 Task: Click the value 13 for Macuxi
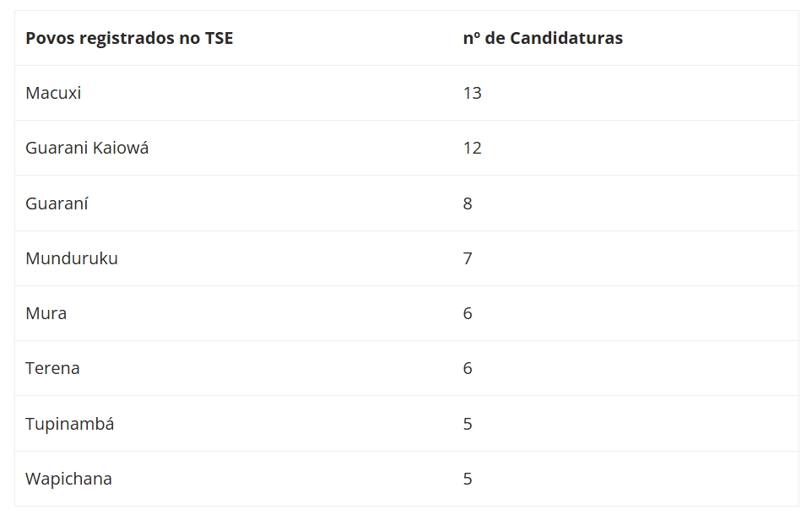tap(473, 93)
